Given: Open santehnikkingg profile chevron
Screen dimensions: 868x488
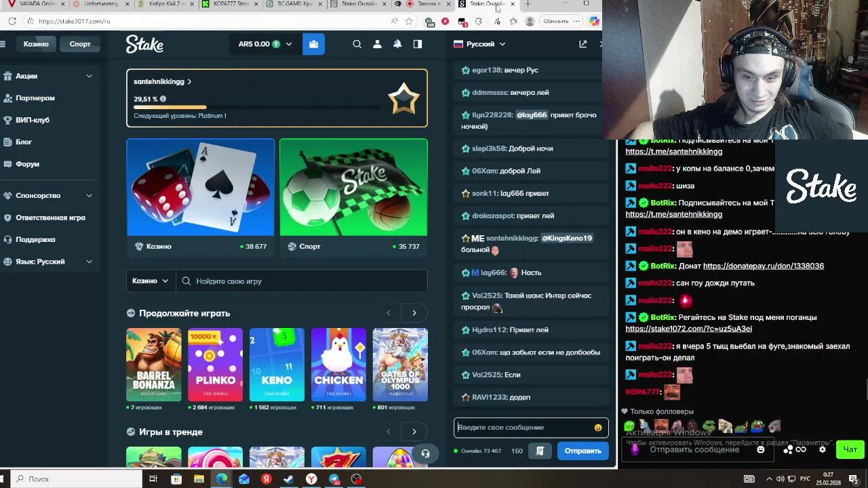Looking at the screenshot, I should [189, 82].
